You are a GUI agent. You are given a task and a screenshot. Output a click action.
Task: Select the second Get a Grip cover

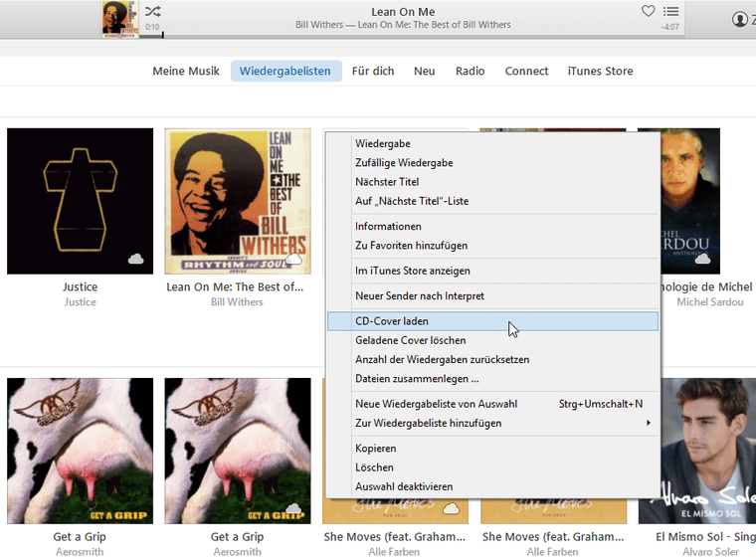[238, 451]
